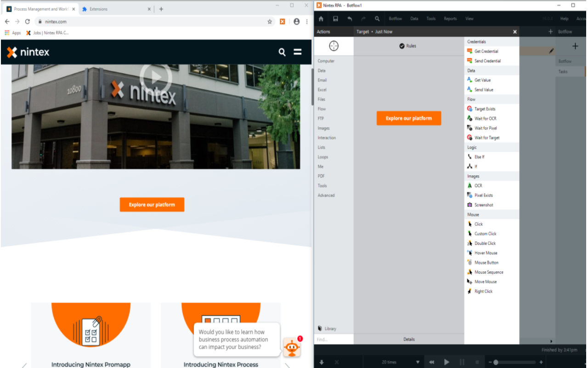Toggle the Rules option
Viewport: 588px width, 368px height.
(407, 46)
